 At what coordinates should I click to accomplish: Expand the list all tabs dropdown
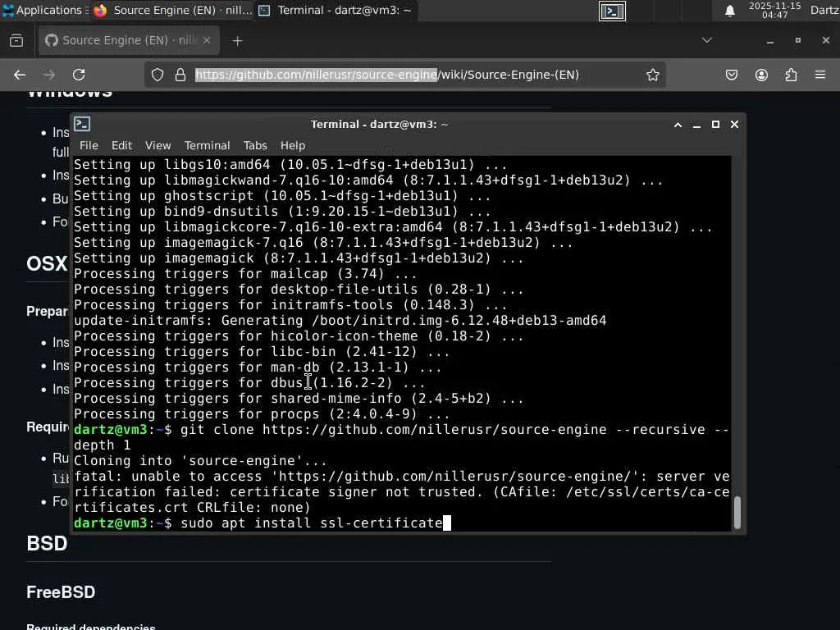707,40
